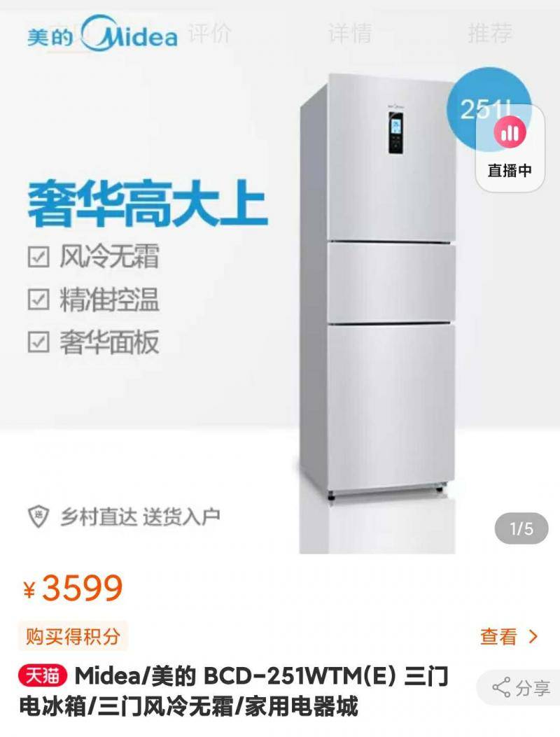Switch to the 详情 details tab
The height and width of the screenshot is (737, 560).
tap(350, 34)
